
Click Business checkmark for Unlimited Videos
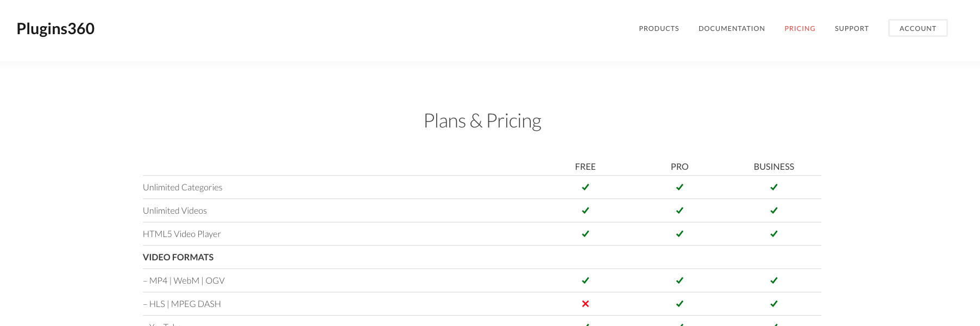coord(774,210)
